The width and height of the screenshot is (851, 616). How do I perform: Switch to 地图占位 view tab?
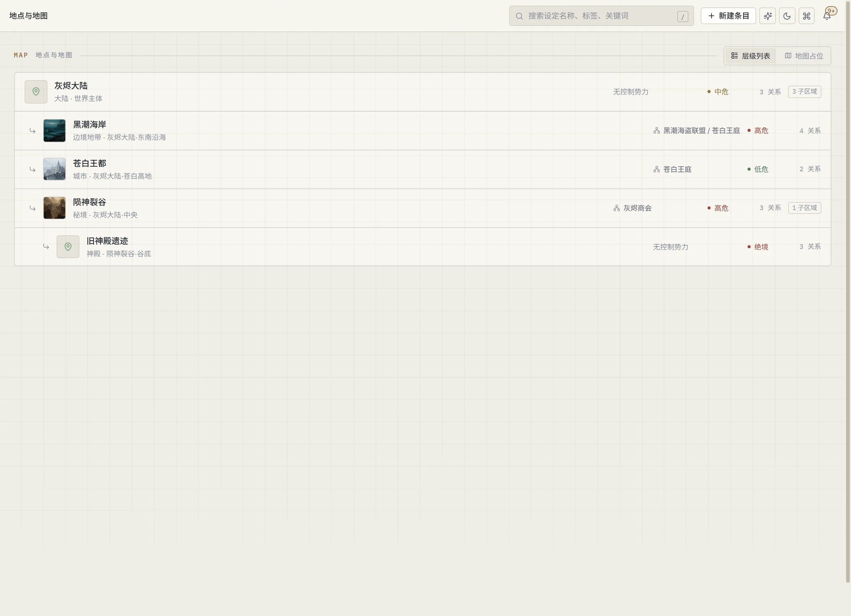click(x=804, y=56)
